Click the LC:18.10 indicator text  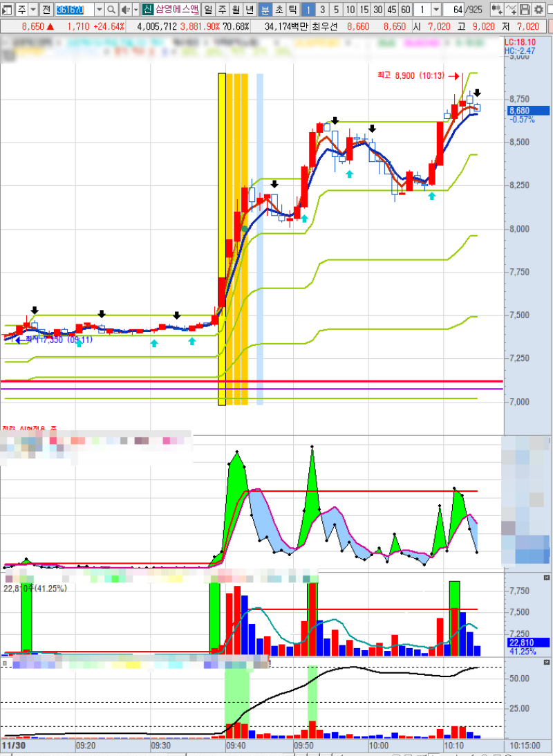pyautogui.click(x=520, y=42)
